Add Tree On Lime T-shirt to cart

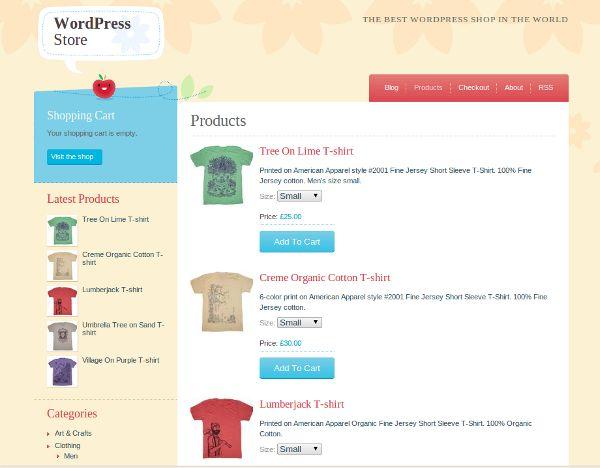pos(297,242)
